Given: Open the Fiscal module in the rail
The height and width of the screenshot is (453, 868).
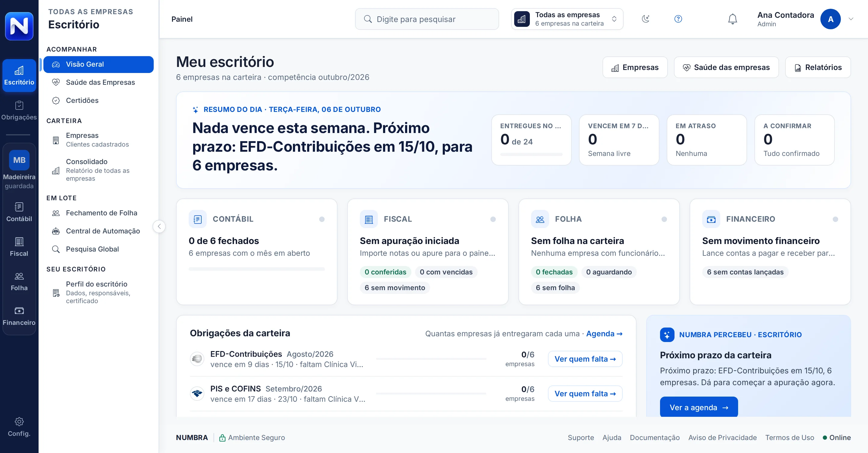Looking at the screenshot, I should pos(19,247).
